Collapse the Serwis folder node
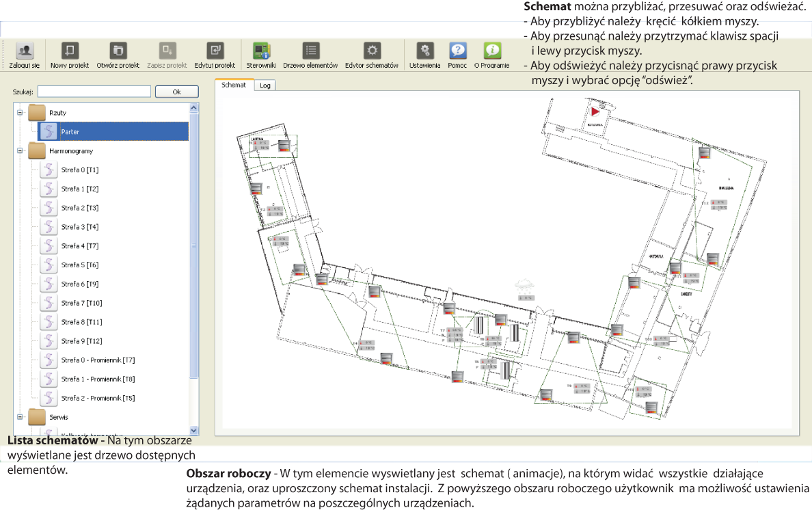 pos(20,417)
